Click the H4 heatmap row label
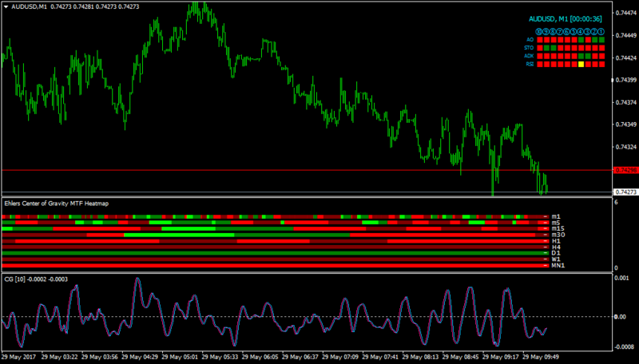The height and width of the screenshot is (364, 639). pyautogui.click(x=556, y=247)
